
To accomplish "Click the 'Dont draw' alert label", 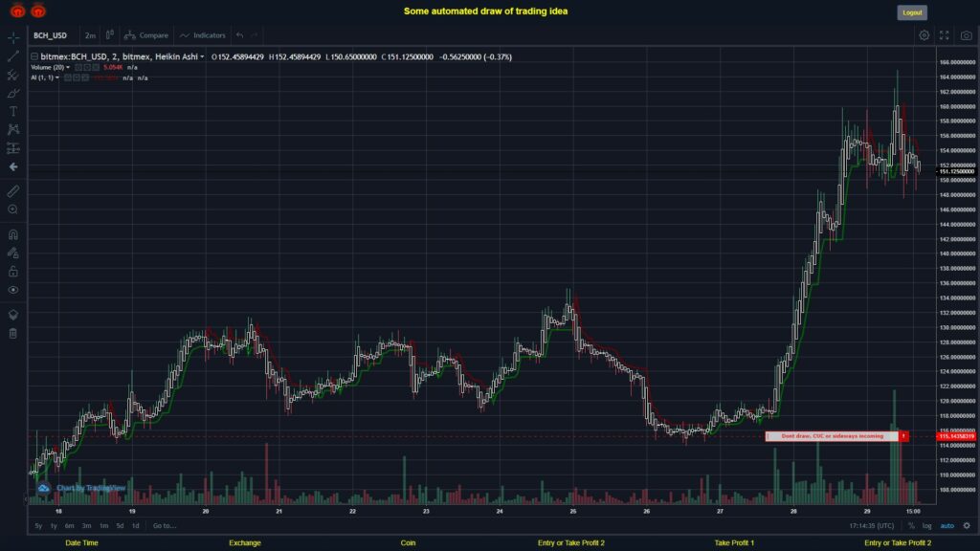I will point(832,436).
